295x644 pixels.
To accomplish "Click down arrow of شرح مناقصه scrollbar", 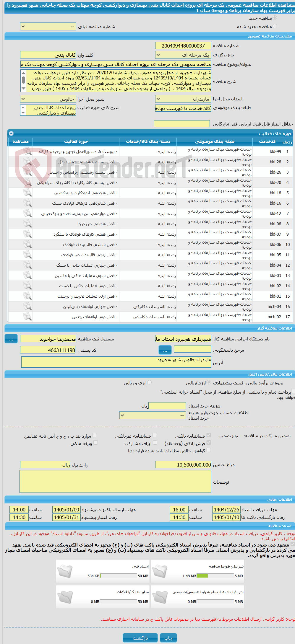I will point(23,89).
